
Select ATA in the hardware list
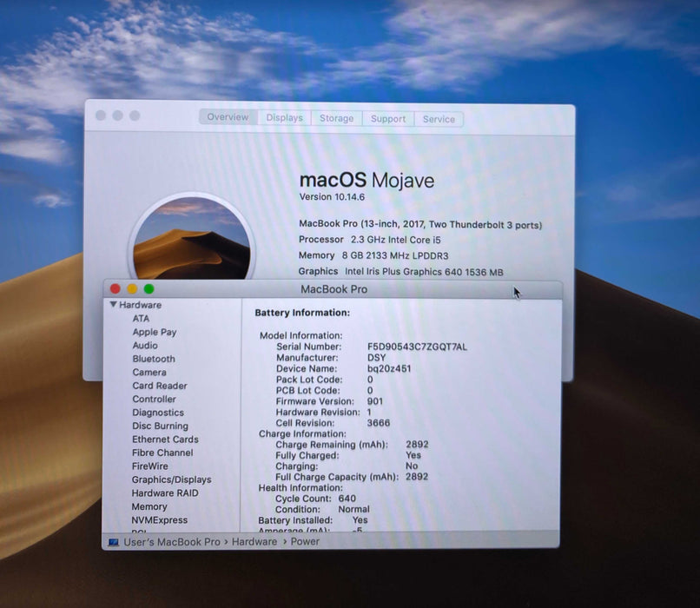(141, 318)
